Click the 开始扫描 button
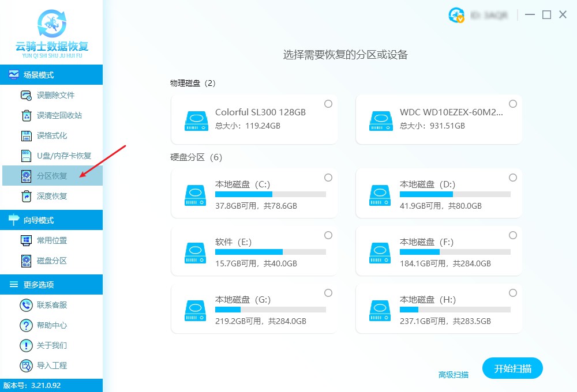Viewport: 577px width, 392px height. [512, 368]
